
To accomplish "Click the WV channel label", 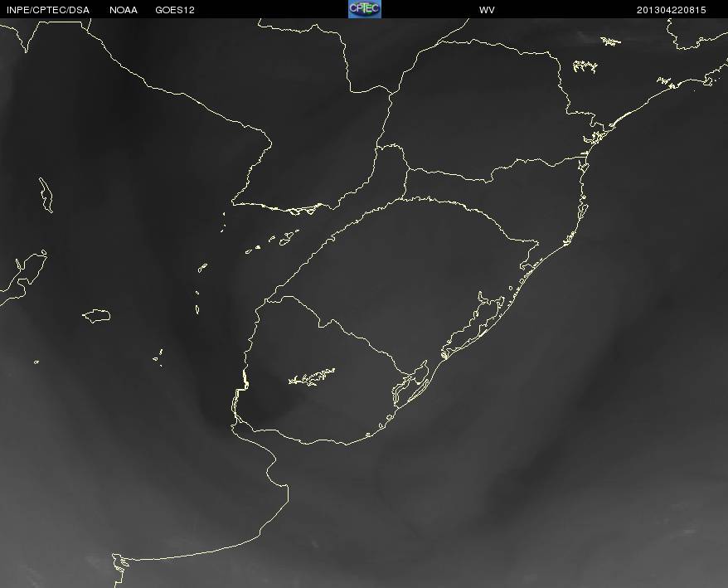I will click(x=487, y=10).
